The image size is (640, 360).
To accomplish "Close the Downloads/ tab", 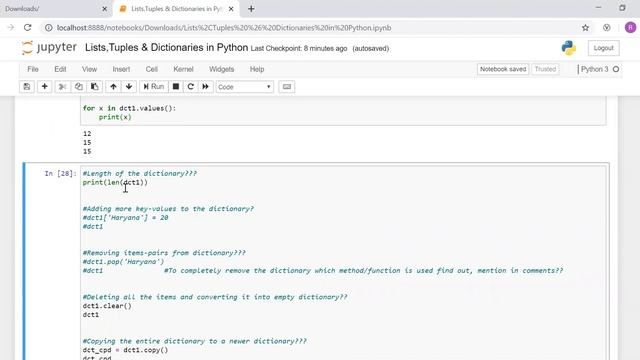I will pyautogui.click(x=104, y=9).
